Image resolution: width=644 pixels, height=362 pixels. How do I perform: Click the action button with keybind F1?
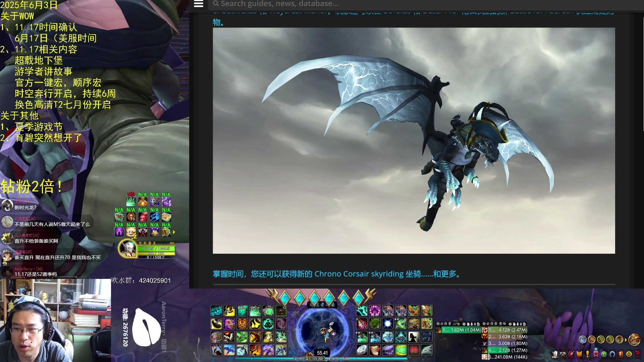point(268,311)
